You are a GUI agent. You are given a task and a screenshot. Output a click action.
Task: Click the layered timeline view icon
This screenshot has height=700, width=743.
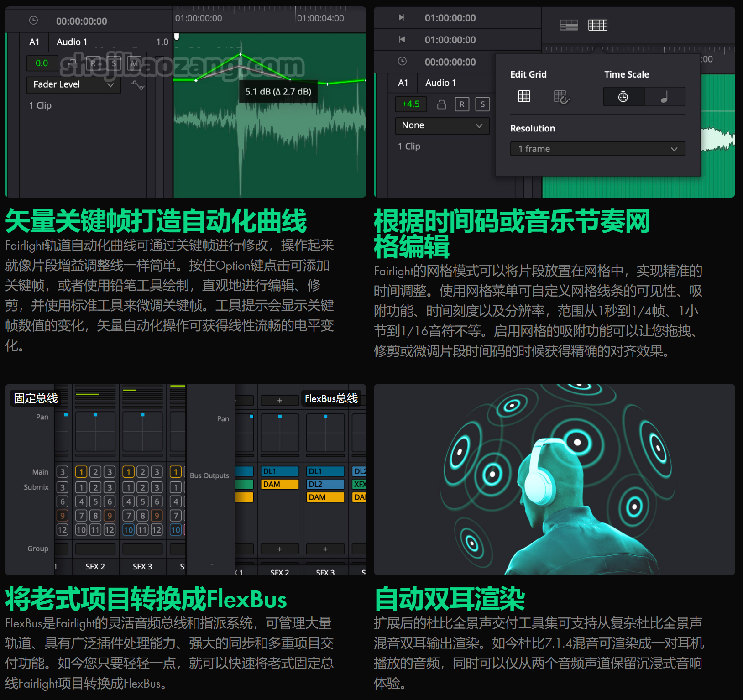(569, 25)
